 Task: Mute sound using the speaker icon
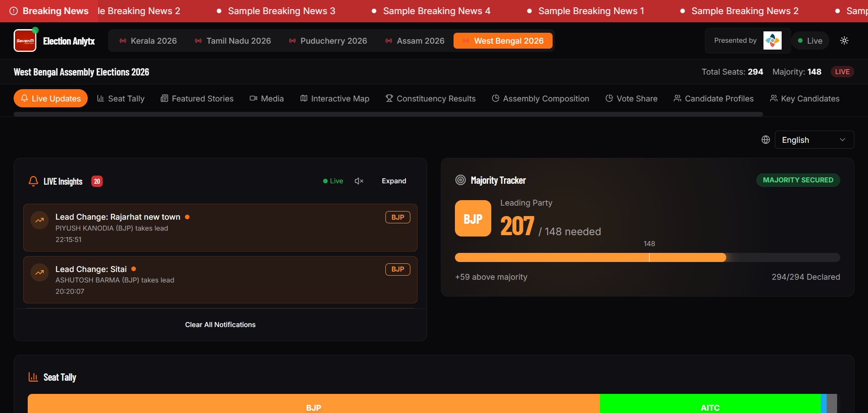coord(359,181)
